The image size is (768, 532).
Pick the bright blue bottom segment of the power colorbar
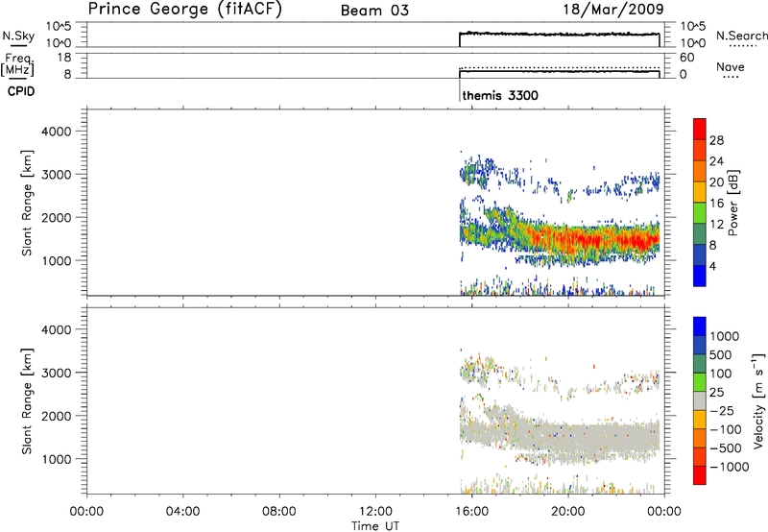(x=700, y=276)
